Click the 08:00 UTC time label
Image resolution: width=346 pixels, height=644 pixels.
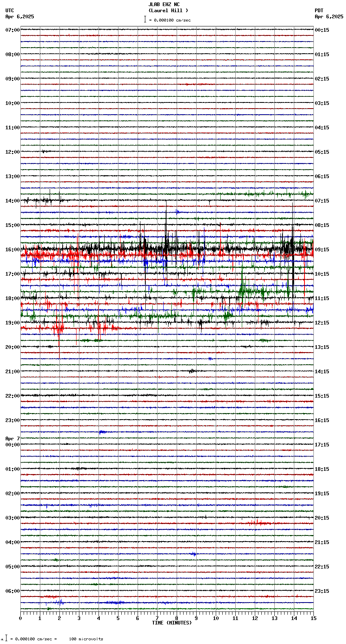point(13,54)
